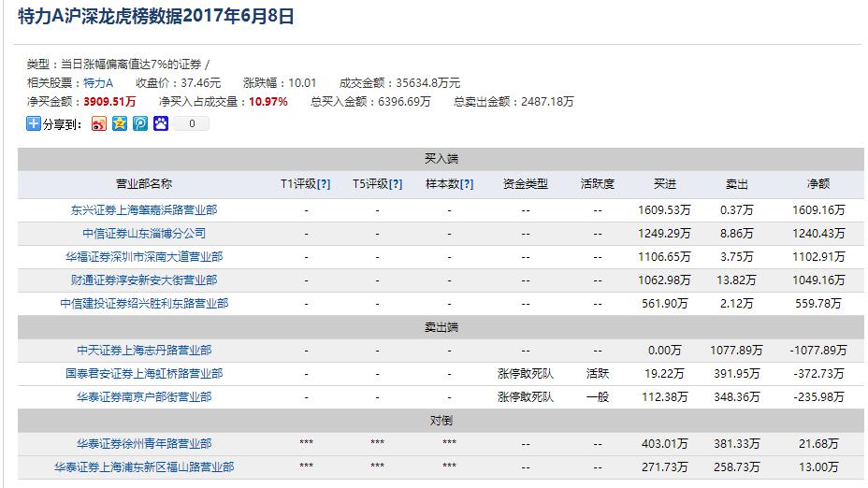868x488 pixels.
Task: Open 华泰证券上海浦东新区福山路营业部 link
Action: pyautogui.click(x=144, y=467)
